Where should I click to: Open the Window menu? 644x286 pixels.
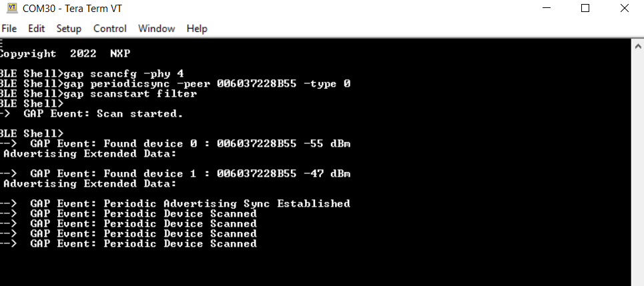coord(156,29)
